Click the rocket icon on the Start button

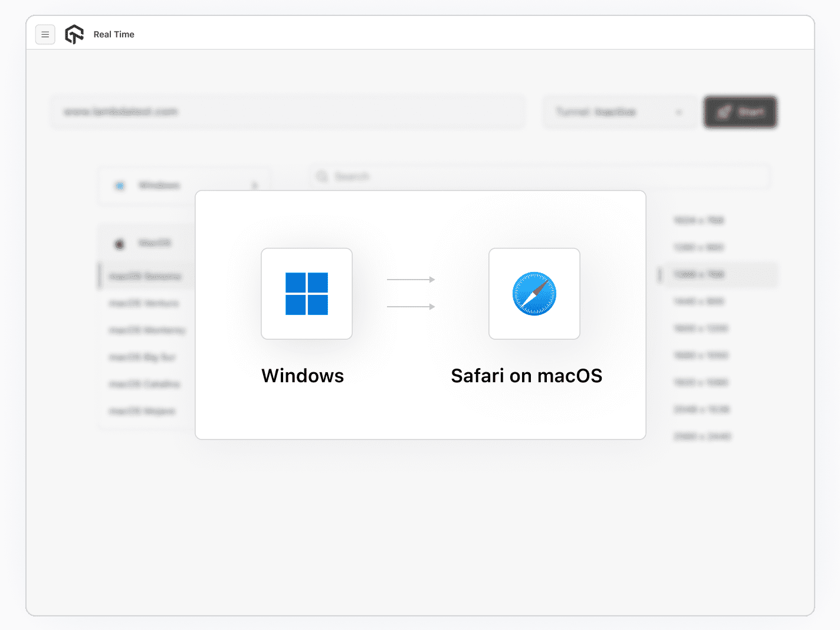point(726,112)
